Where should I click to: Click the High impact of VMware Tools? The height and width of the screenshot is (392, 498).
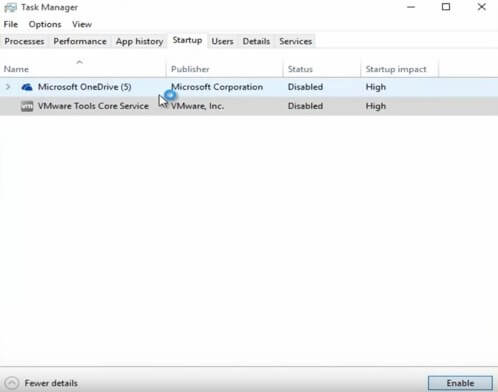pyautogui.click(x=376, y=106)
